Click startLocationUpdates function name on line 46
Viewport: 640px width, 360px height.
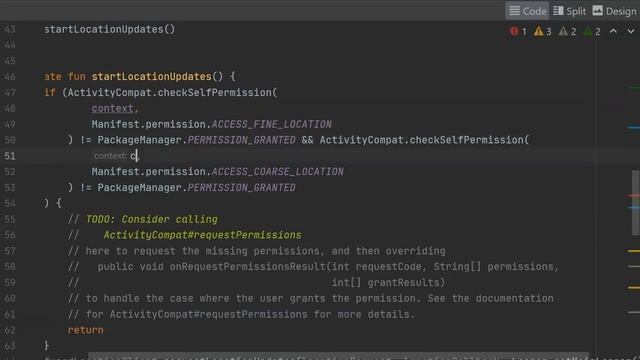point(151,76)
